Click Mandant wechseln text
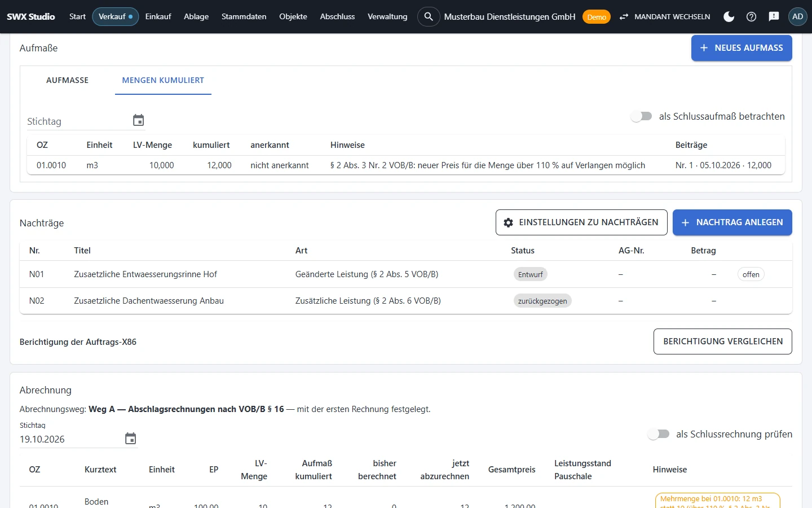 tap(672, 17)
